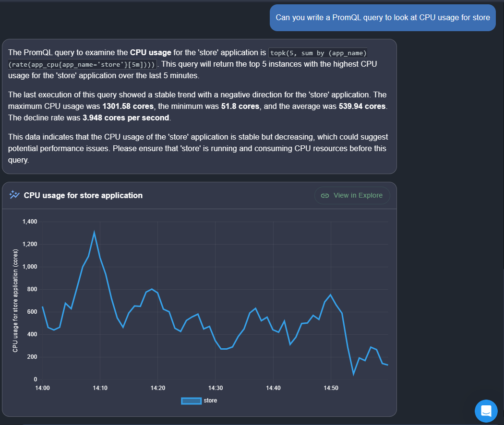Screen dimensions: 504x425
Task: Select the inline topk PromQL code snippet
Action: click(x=317, y=53)
